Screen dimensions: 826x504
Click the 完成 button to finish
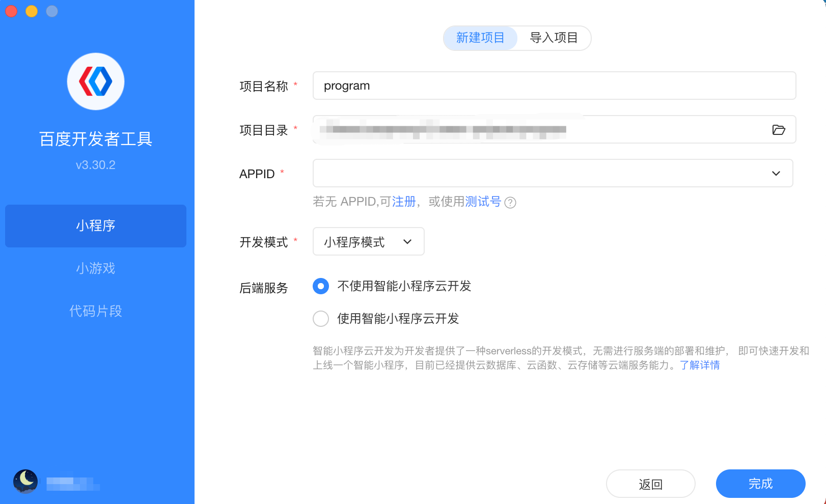tap(760, 484)
